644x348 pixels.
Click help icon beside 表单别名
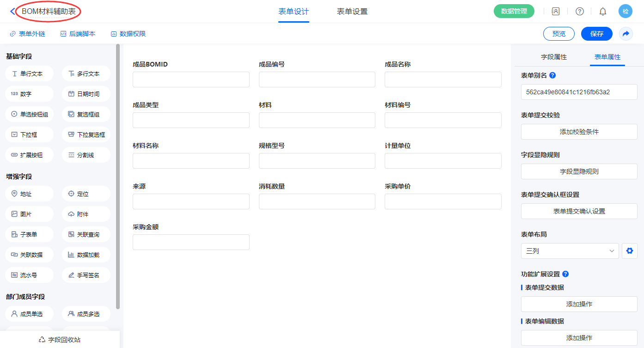[x=552, y=75]
